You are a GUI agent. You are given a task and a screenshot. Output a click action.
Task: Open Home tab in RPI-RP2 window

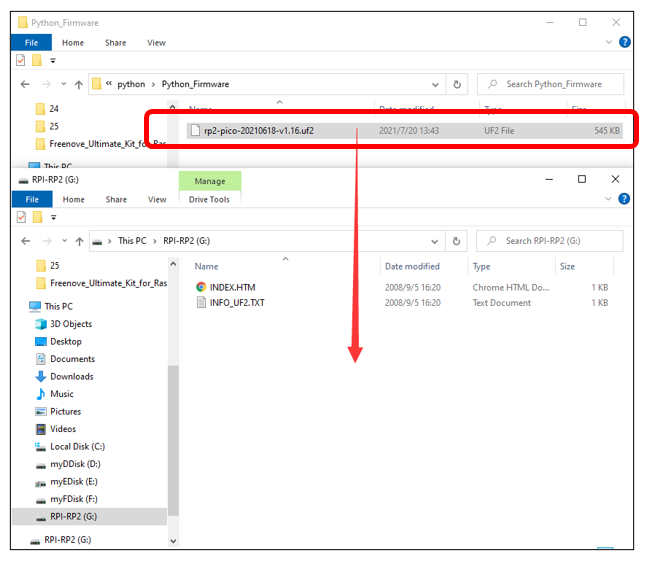point(74,199)
